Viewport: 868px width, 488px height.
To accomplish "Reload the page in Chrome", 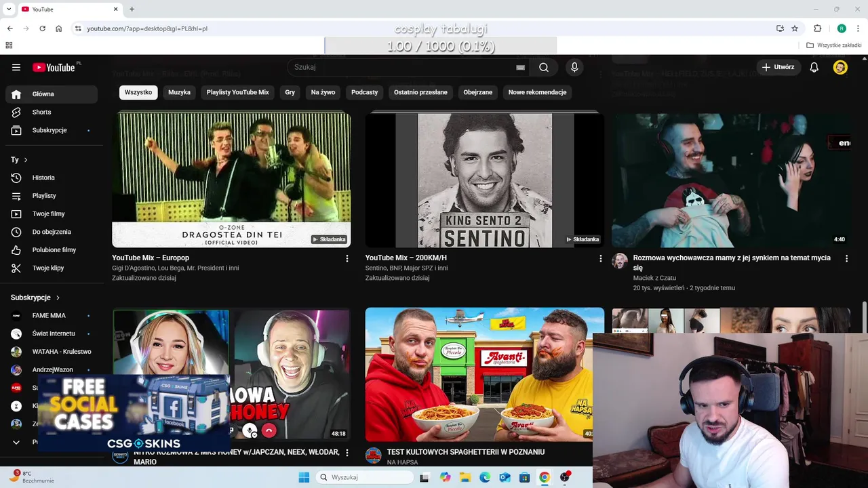I will pyautogui.click(x=42, y=28).
